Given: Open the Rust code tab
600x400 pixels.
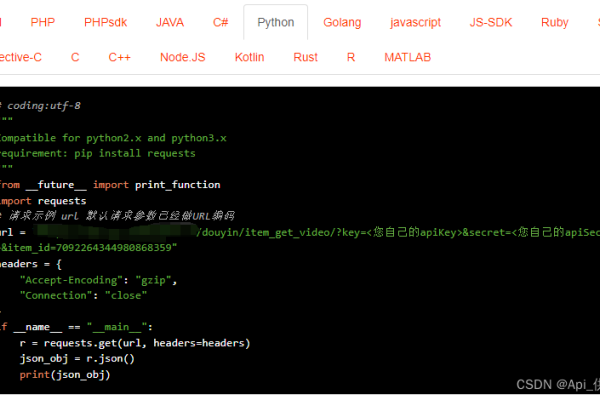Looking at the screenshot, I should (x=305, y=57).
